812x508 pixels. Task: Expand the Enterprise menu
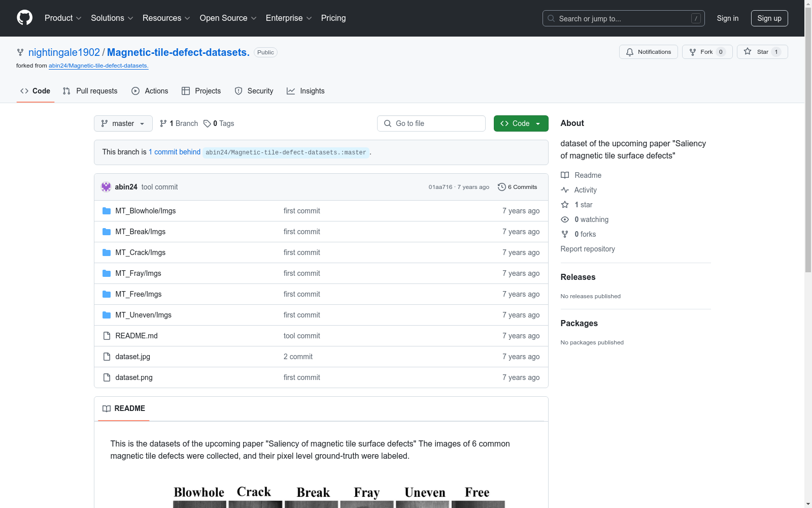(x=289, y=18)
